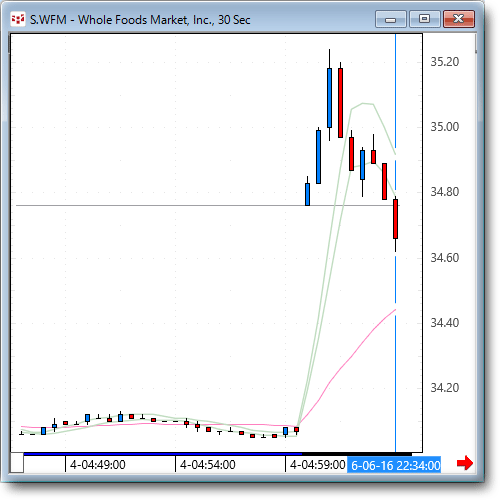Screen dimensions: 502x500
Task: Click the window title S.WFM Whole Foods Market
Action: [140, 20]
